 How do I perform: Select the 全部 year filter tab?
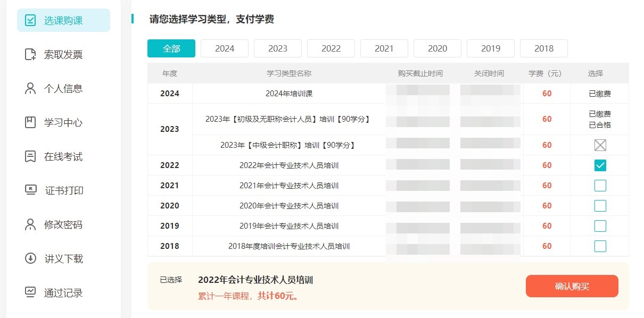171,48
